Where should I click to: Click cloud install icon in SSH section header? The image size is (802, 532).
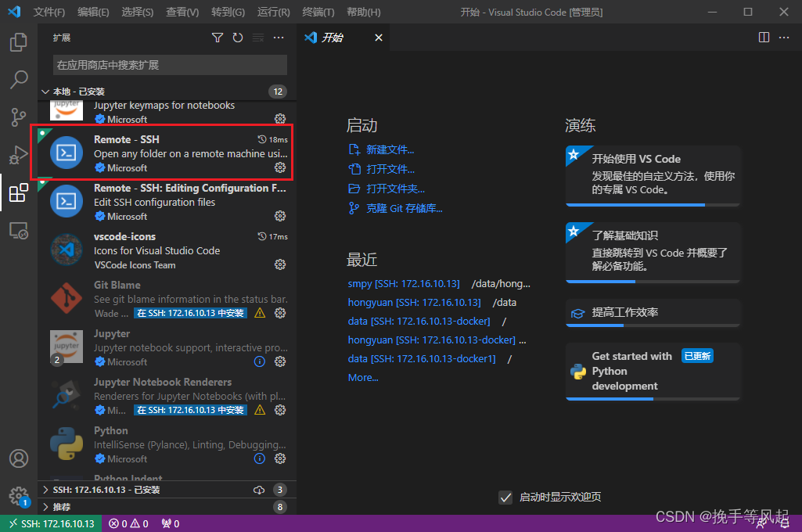tap(259, 490)
